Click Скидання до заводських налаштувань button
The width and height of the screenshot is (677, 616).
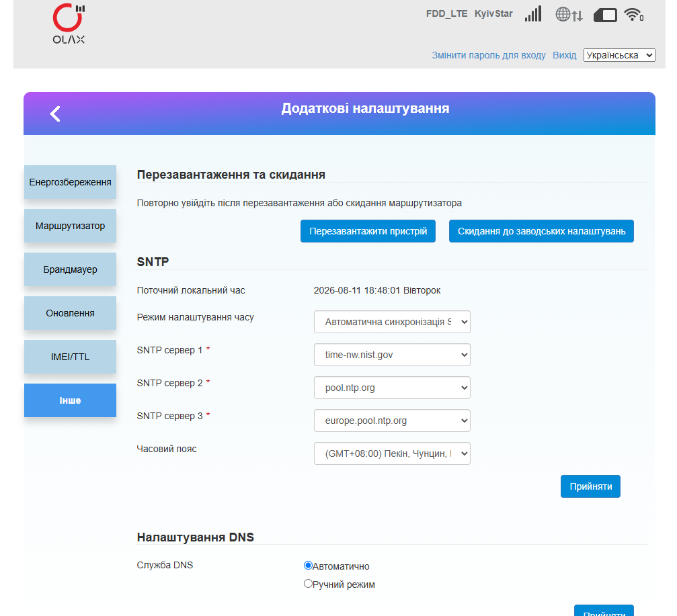[541, 231]
